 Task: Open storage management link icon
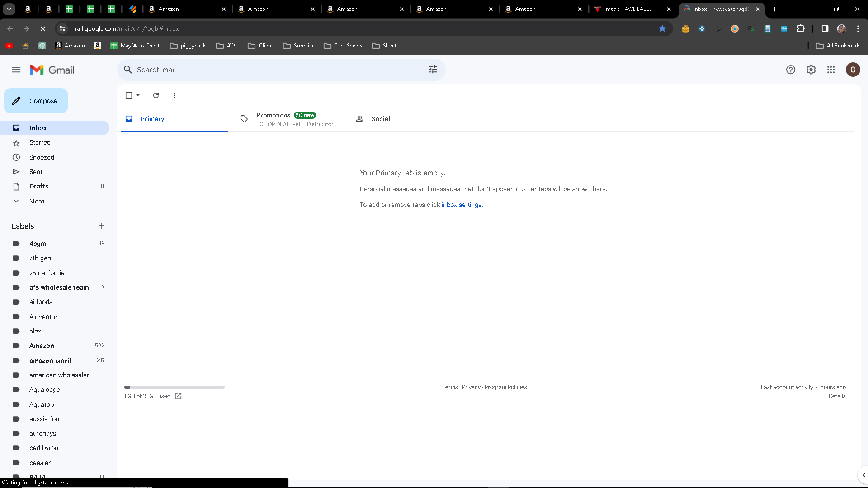[178, 396]
